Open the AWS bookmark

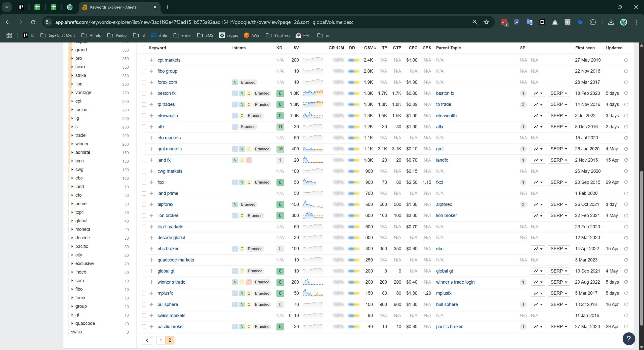[252, 35]
